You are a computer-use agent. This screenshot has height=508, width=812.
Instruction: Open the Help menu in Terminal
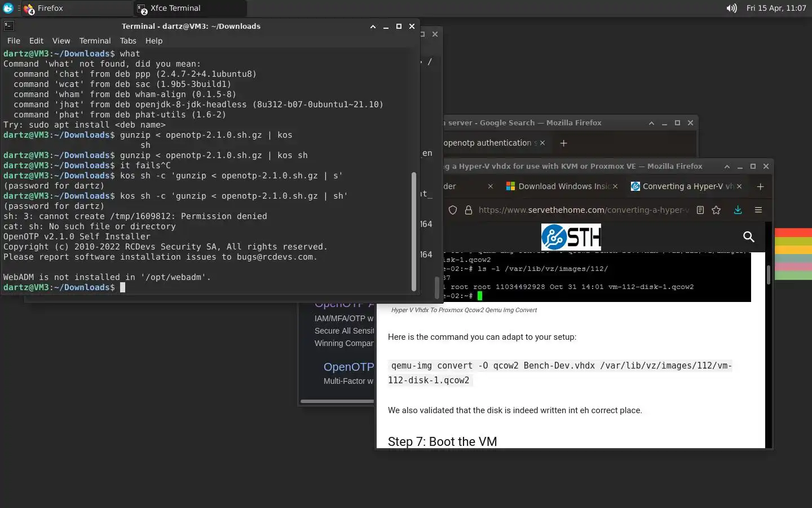[x=153, y=41]
